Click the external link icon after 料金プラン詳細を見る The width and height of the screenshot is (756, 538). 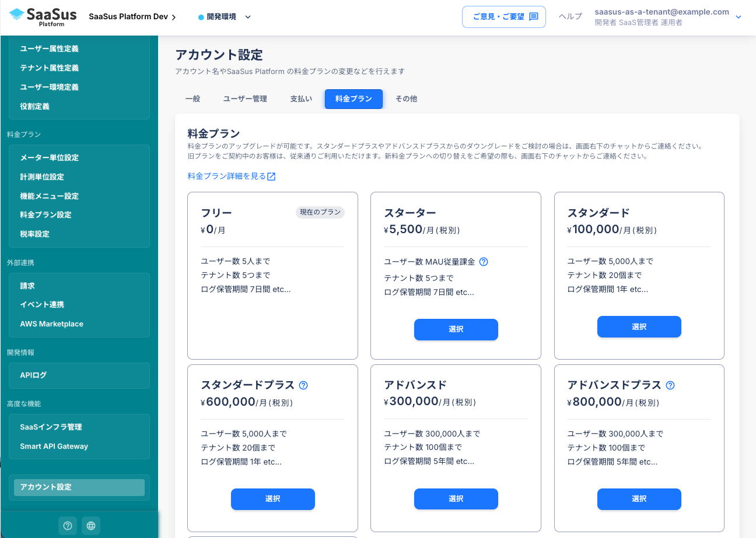click(271, 177)
